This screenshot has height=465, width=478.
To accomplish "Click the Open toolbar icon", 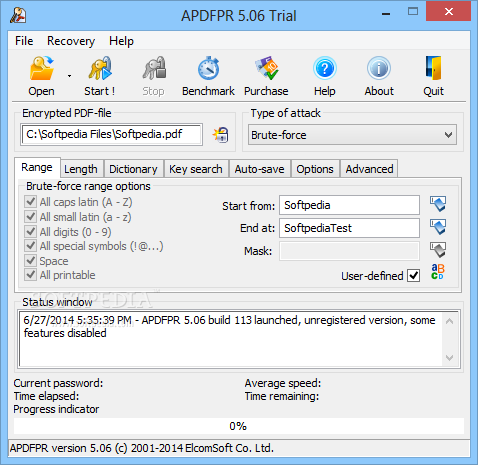I will pyautogui.click(x=42, y=68).
